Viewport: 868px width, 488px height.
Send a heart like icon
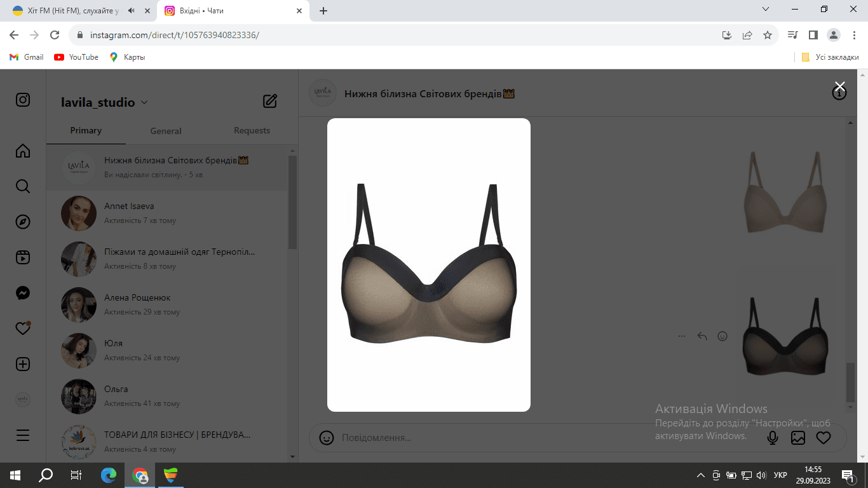[824, 438]
